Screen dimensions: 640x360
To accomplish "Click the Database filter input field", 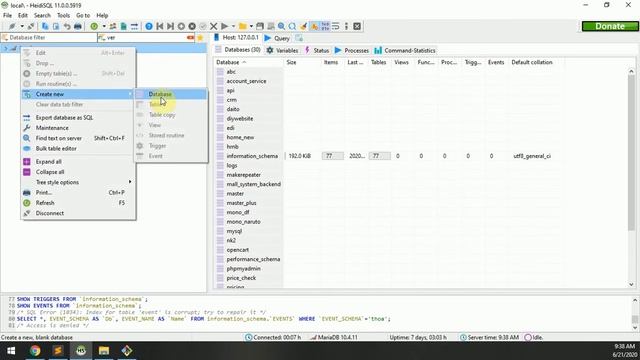I will click(x=49, y=38).
